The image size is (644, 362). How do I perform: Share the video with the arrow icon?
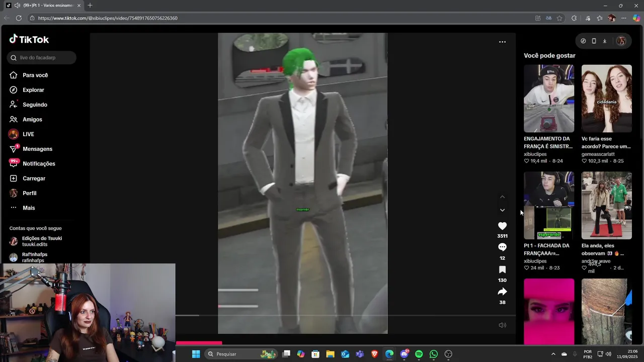pyautogui.click(x=502, y=292)
